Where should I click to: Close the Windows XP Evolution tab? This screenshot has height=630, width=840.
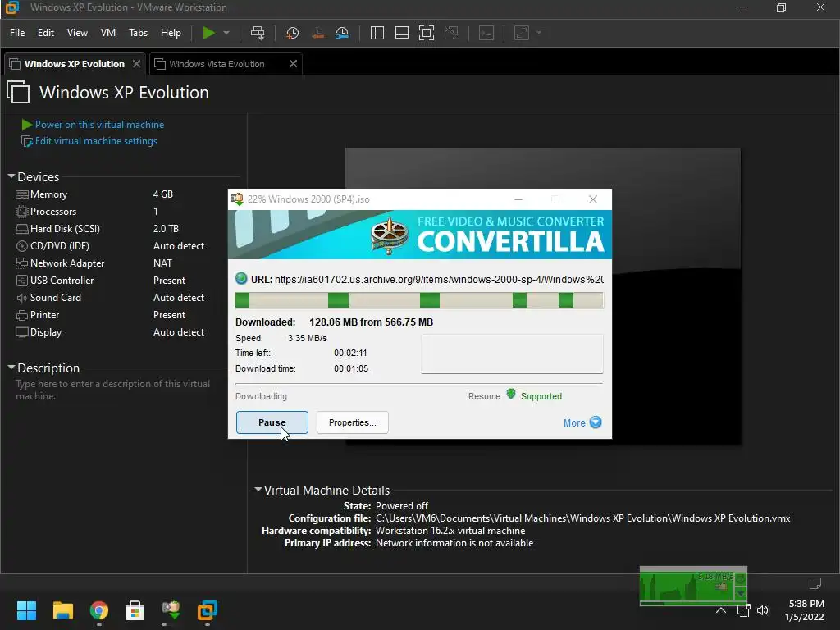(137, 64)
